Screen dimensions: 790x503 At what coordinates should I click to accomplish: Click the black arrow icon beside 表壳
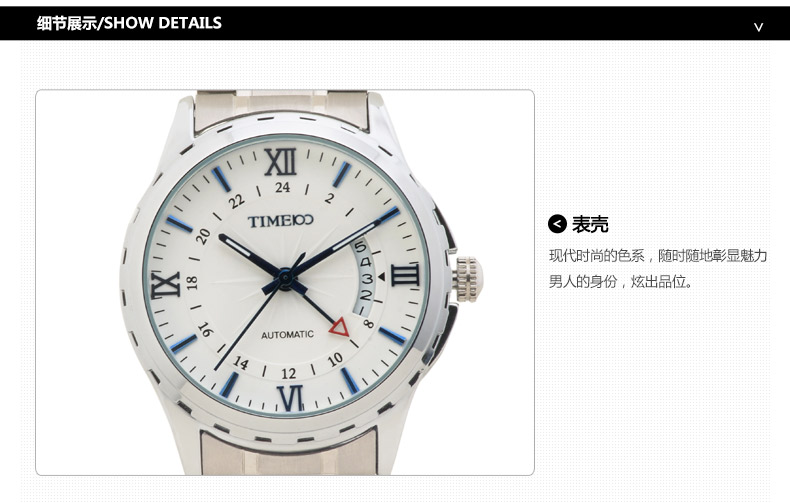[x=557, y=224]
